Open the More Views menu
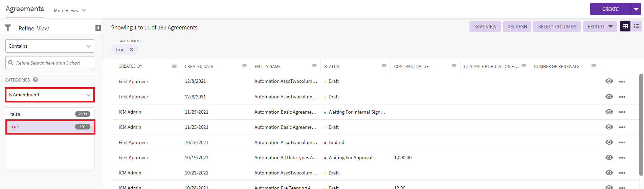The image size is (644, 189). click(70, 10)
